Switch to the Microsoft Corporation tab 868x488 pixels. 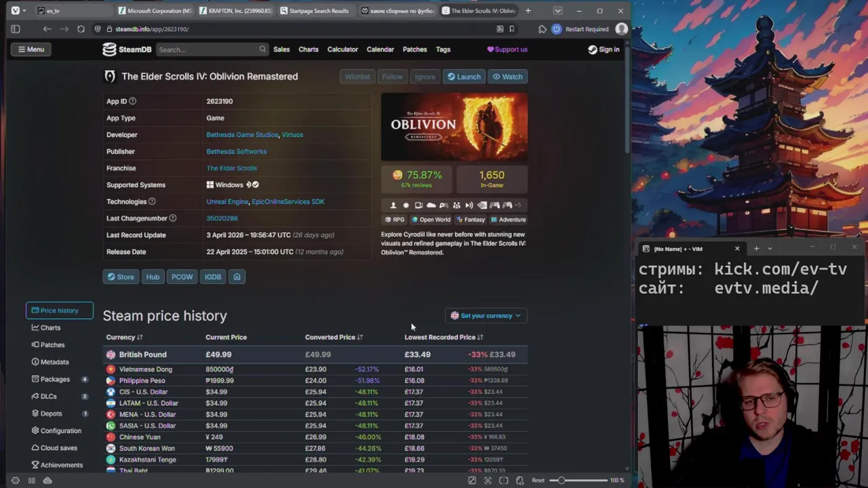155,11
